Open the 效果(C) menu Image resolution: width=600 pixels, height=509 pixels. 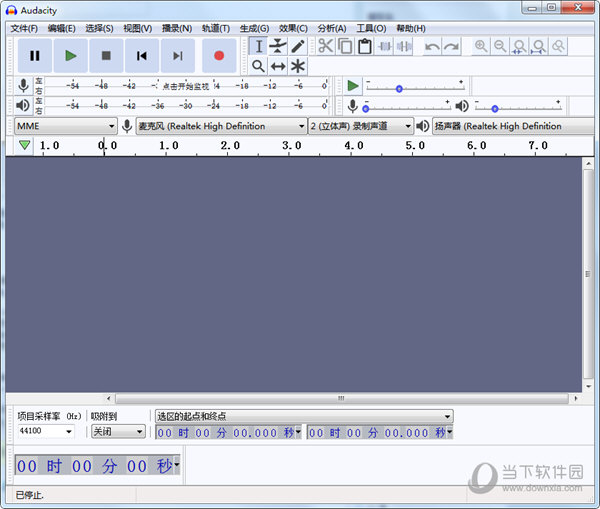pos(293,28)
